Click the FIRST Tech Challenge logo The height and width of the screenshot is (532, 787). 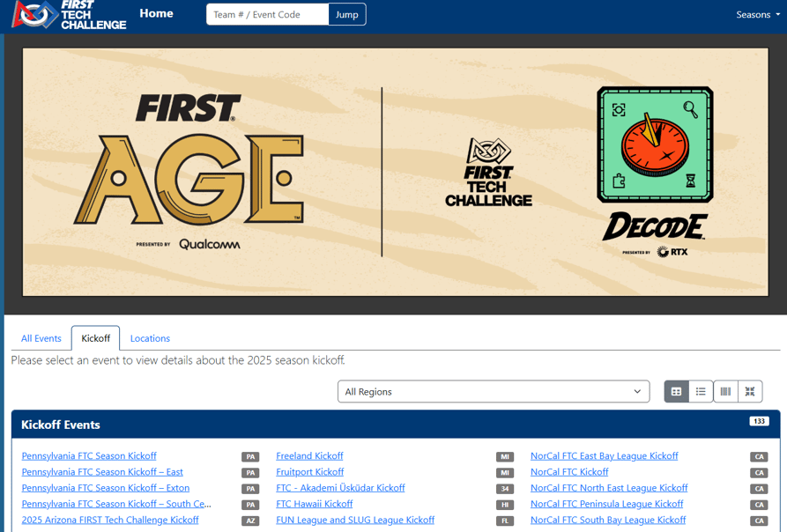pyautogui.click(x=69, y=15)
